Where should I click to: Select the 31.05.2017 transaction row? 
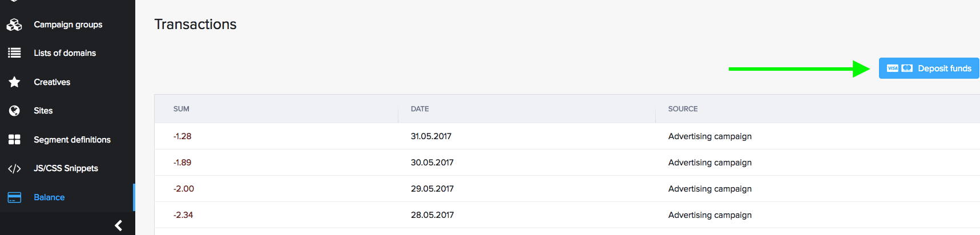point(431,136)
